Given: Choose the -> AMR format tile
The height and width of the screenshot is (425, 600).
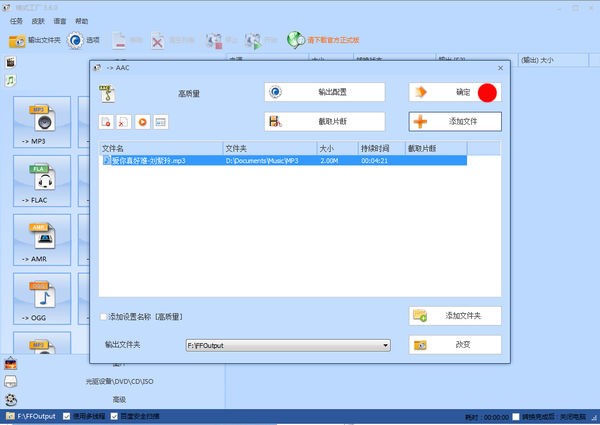Looking at the screenshot, I should coord(42,240).
